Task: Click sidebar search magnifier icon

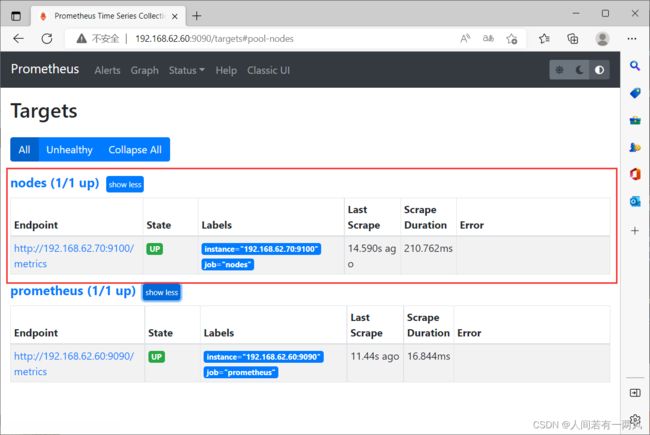Action: [635, 66]
